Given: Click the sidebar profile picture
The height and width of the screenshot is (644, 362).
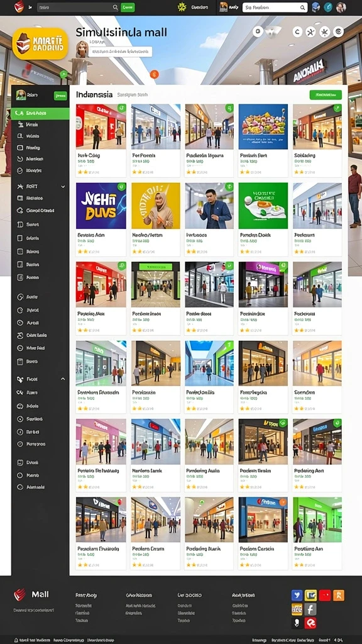Looking at the screenshot, I should [21, 96].
